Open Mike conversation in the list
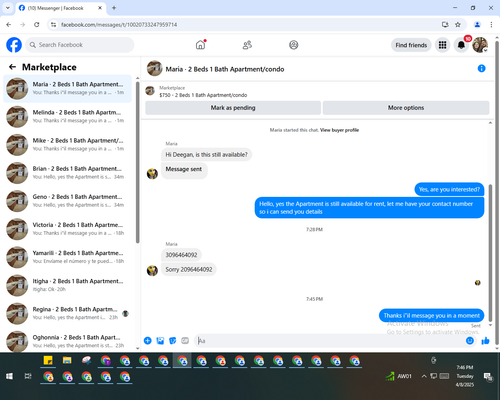 pos(68,145)
